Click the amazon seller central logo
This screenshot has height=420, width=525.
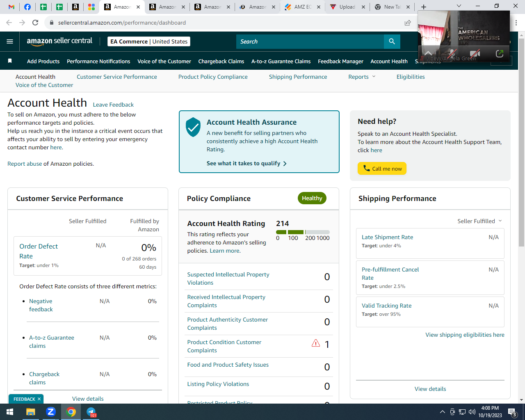coord(59,41)
